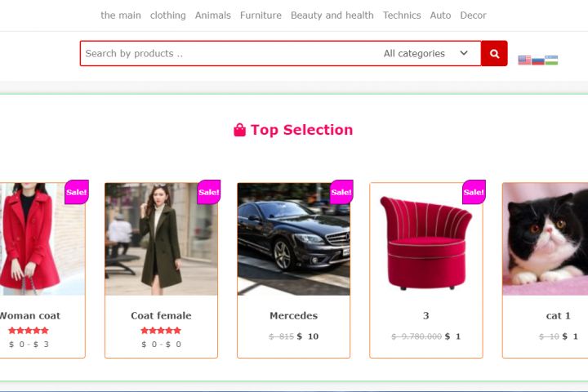Click the Top Selection shopping bag icon
The width and height of the screenshot is (588, 392).
click(239, 130)
